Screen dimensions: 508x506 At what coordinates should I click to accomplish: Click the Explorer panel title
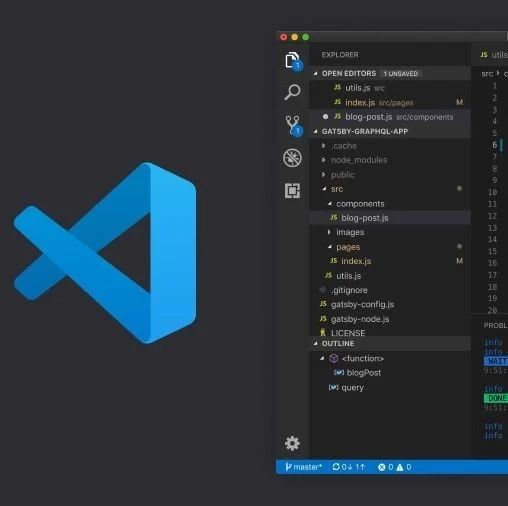pyautogui.click(x=340, y=55)
